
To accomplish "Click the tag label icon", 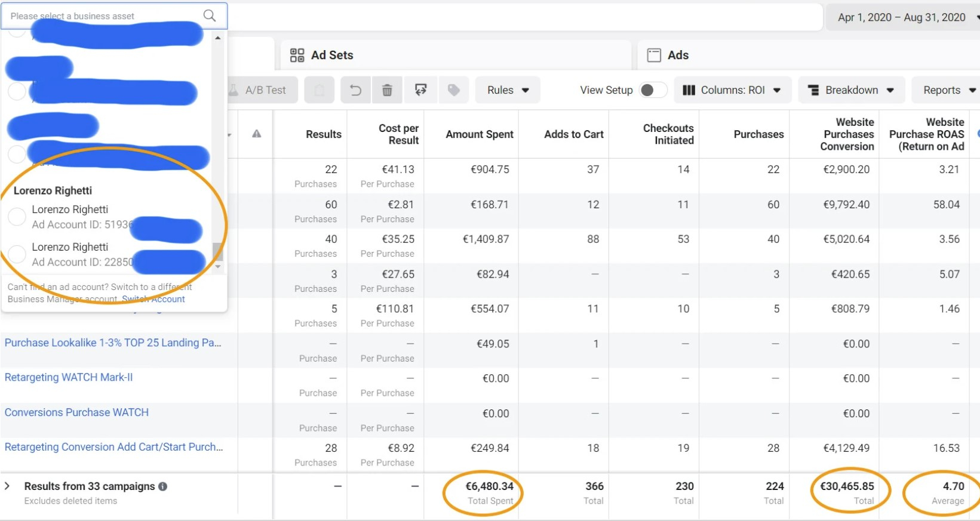I will 453,90.
